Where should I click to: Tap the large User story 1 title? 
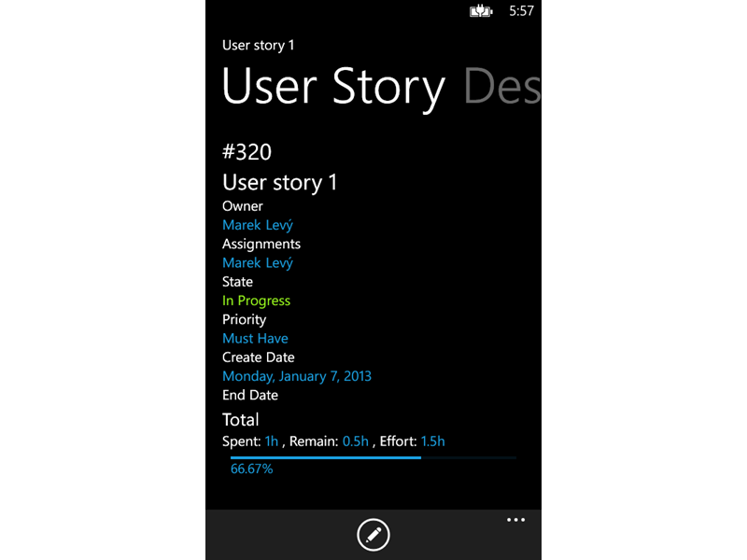click(279, 182)
